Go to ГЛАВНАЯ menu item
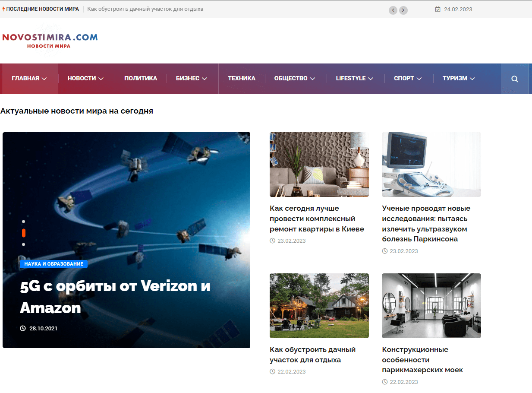Screen dimensions: 532x393 coord(25,78)
